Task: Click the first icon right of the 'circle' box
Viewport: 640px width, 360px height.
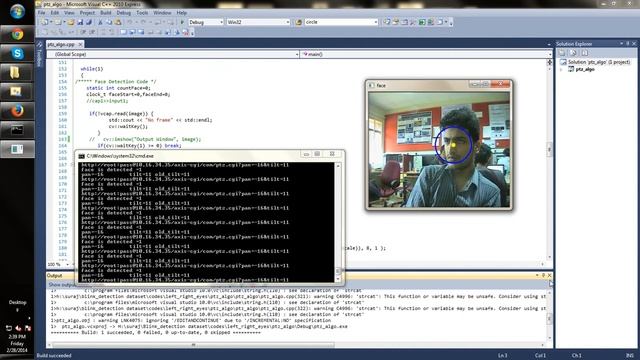Action: pos(387,22)
